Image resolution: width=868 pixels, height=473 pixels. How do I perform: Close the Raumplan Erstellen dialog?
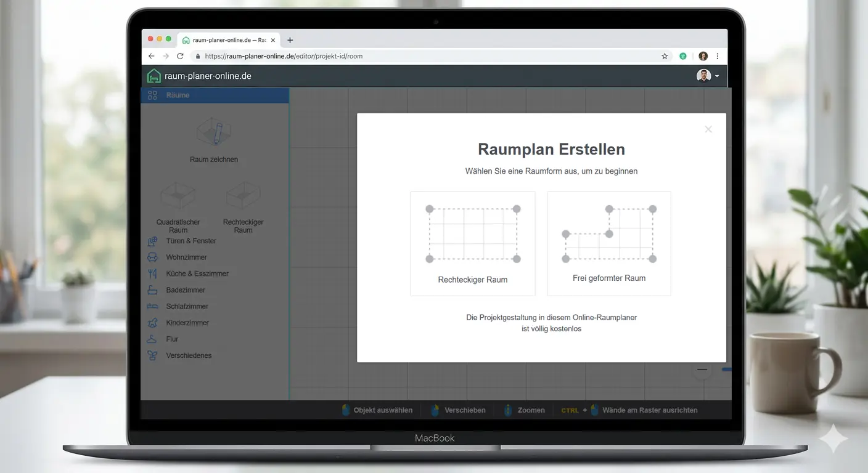pyautogui.click(x=708, y=129)
